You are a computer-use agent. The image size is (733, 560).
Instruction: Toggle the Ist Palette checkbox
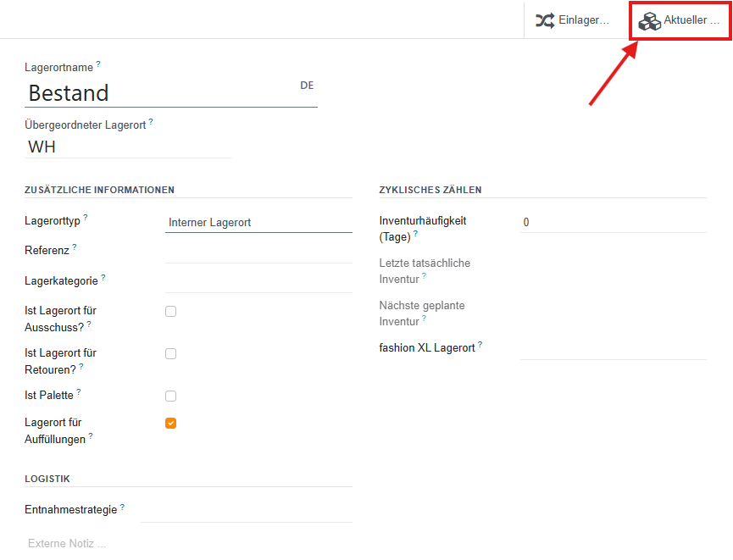tap(170, 396)
